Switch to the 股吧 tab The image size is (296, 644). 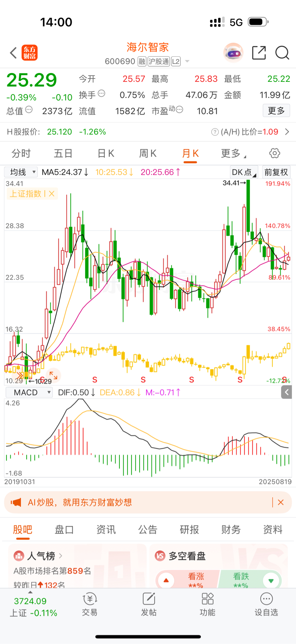pyautogui.click(x=23, y=529)
